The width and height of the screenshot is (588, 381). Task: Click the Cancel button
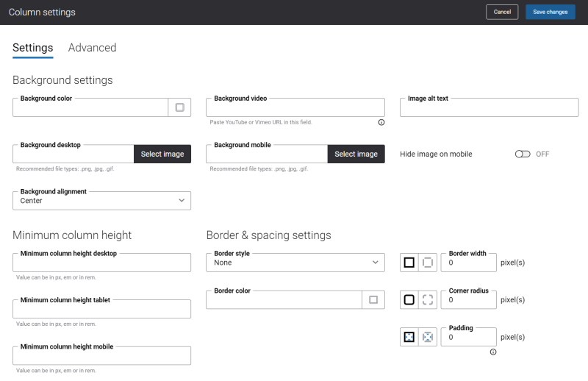pos(502,12)
